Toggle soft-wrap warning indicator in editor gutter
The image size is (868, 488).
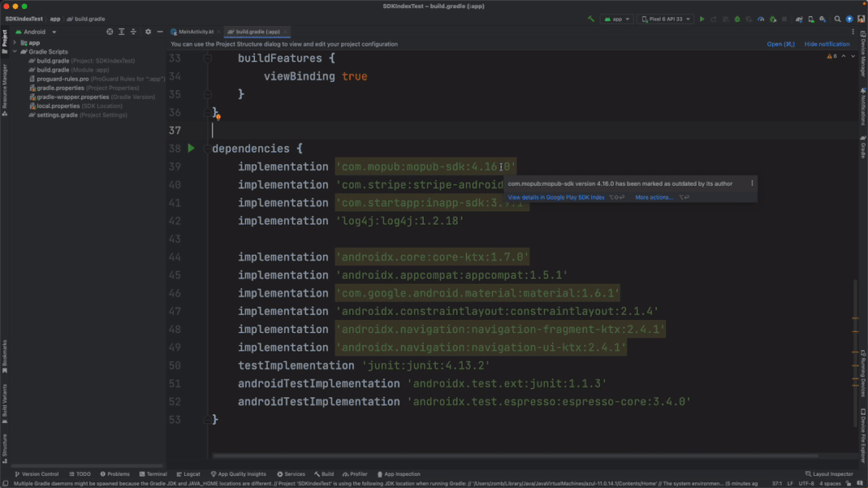point(219,117)
